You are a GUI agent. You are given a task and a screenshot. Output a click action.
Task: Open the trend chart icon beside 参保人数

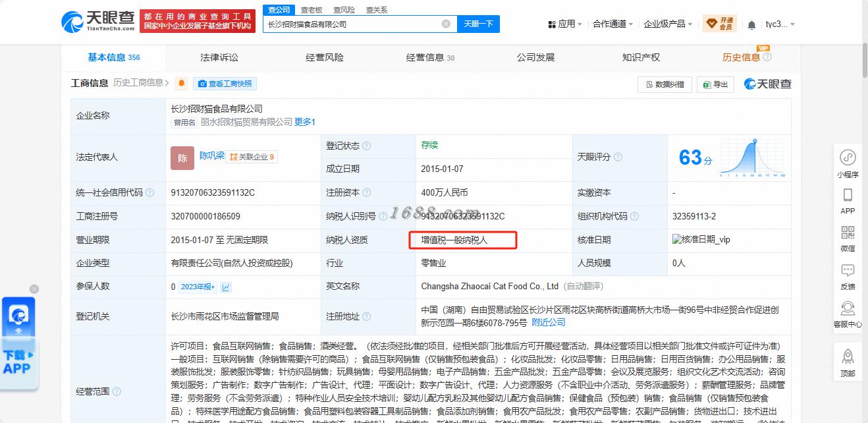(x=226, y=287)
